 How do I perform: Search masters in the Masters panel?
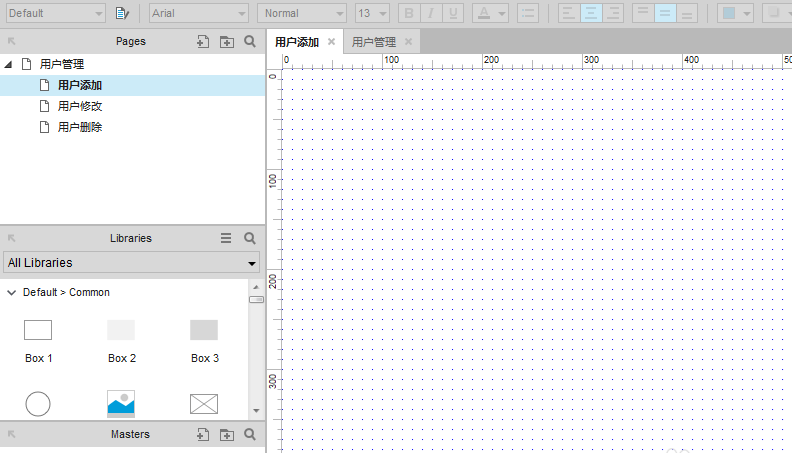pyautogui.click(x=250, y=434)
